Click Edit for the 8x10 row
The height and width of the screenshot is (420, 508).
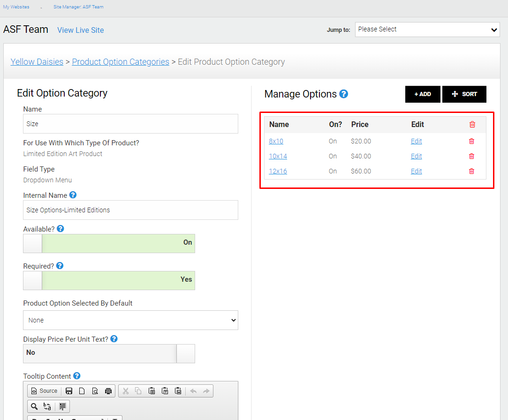point(417,141)
